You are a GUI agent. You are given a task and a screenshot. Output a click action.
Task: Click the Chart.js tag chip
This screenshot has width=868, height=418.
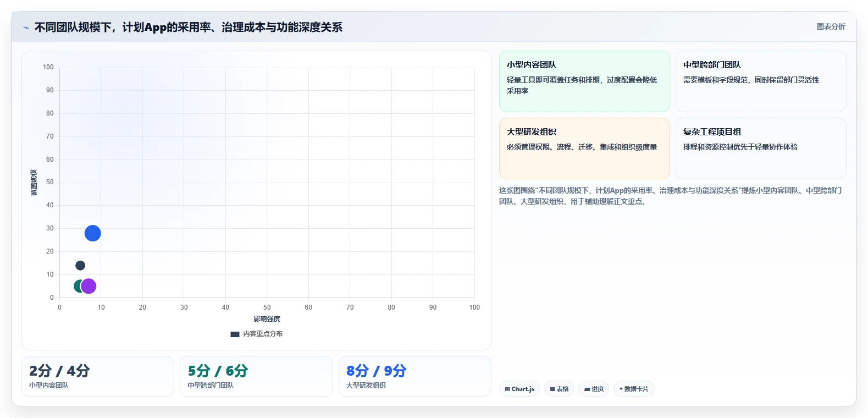coord(519,389)
